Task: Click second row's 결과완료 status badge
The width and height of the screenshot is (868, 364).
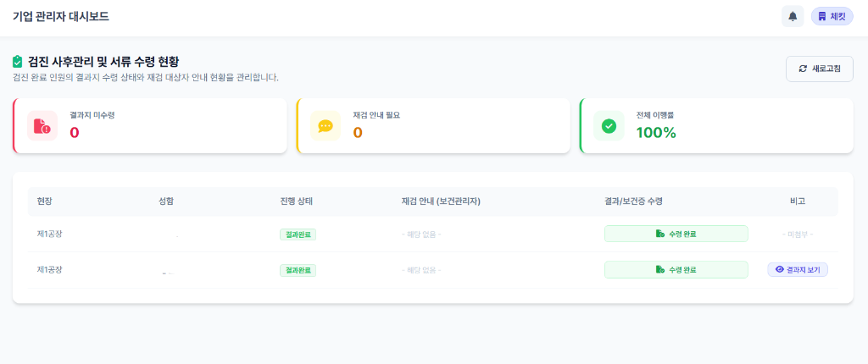Action: pyautogui.click(x=298, y=270)
